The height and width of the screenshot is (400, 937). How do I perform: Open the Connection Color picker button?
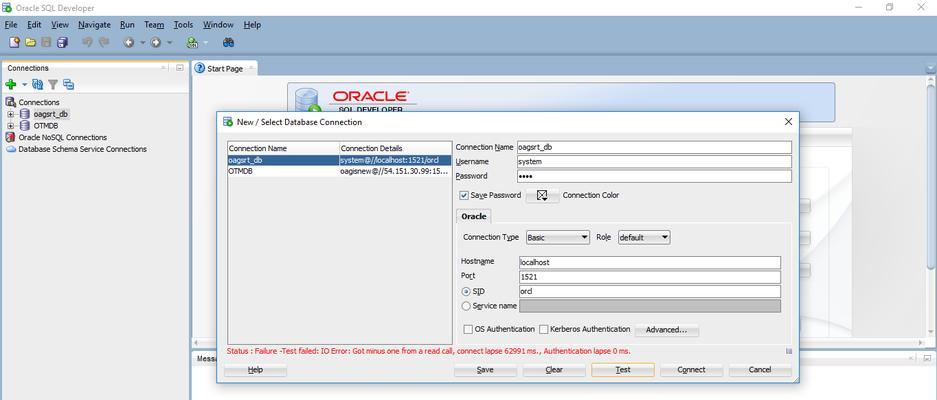pos(543,196)
